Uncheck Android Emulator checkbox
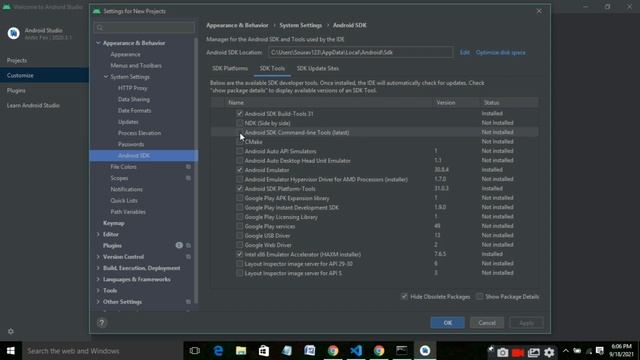The width and height of the screenshot is (640, 360). (x=240, y=170)
